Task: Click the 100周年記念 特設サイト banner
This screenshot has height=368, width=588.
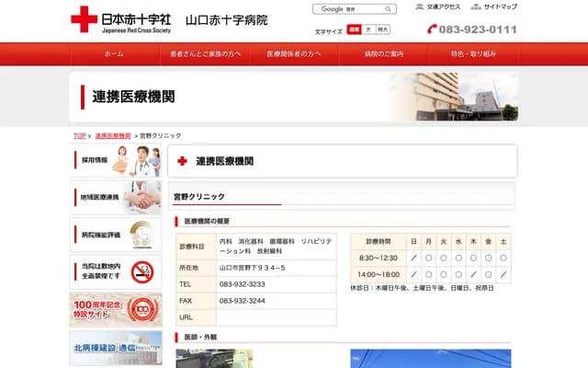Action: click(x=116, y=309)
